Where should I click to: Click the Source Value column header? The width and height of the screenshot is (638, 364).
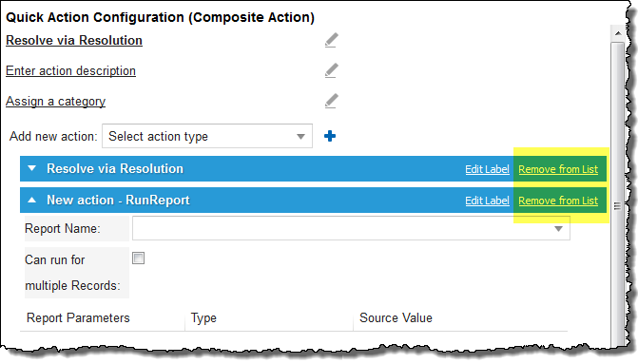click(x=396, y=317)
